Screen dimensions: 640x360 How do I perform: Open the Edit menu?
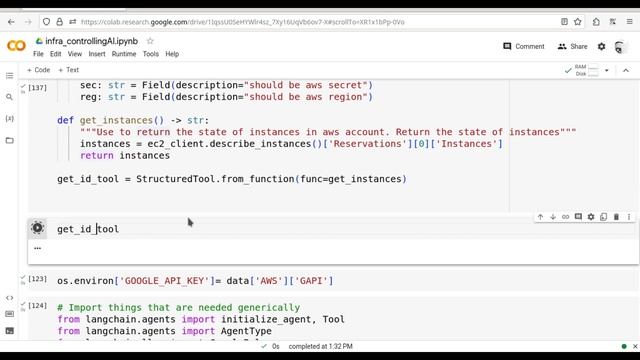pos(56,54)
